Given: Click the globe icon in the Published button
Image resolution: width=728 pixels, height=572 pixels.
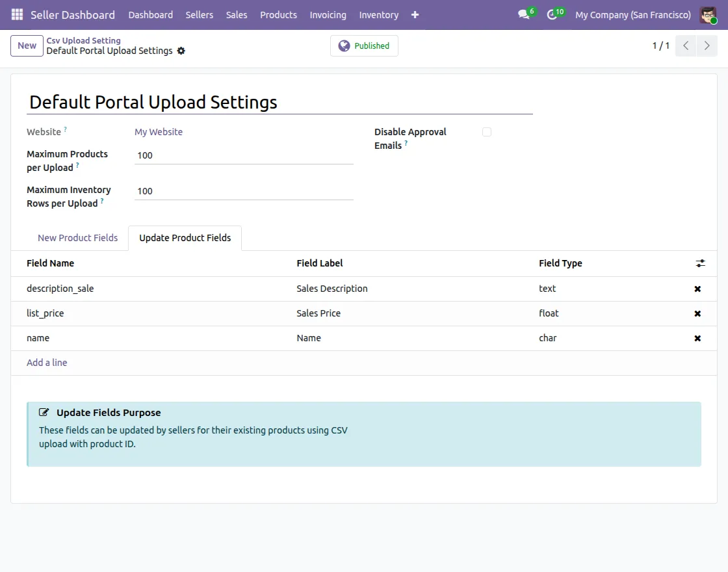Looking at the screenshot, I should coord(344,46).
